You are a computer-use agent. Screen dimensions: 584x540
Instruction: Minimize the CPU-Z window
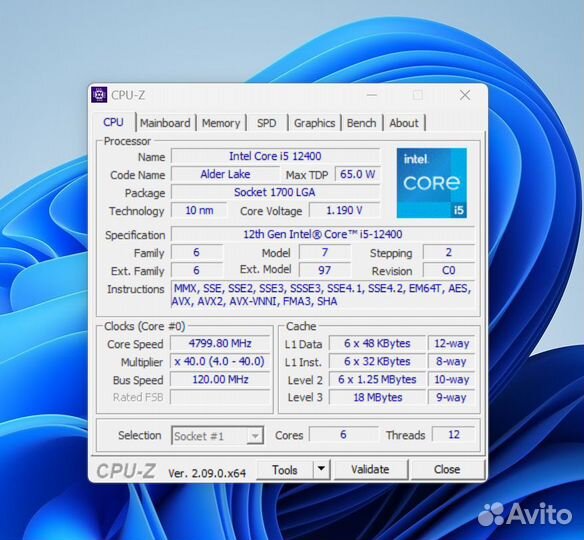[x=372, y=95]
